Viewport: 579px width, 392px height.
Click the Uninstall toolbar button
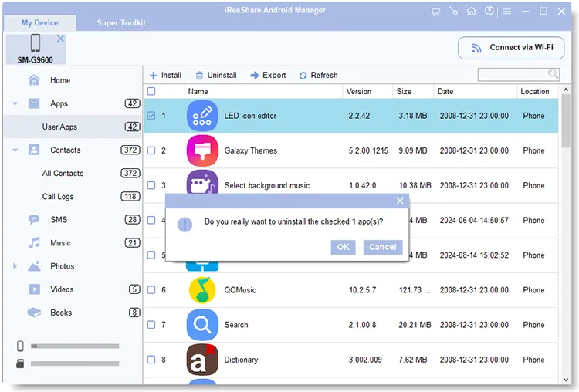(x=216, y=76)
